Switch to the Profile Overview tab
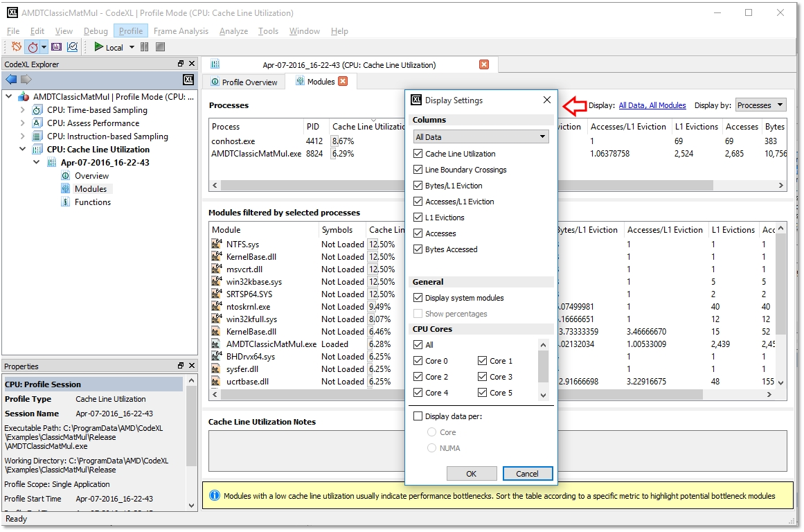This screenshot has height=532, width=804. (x=244, y=82)
